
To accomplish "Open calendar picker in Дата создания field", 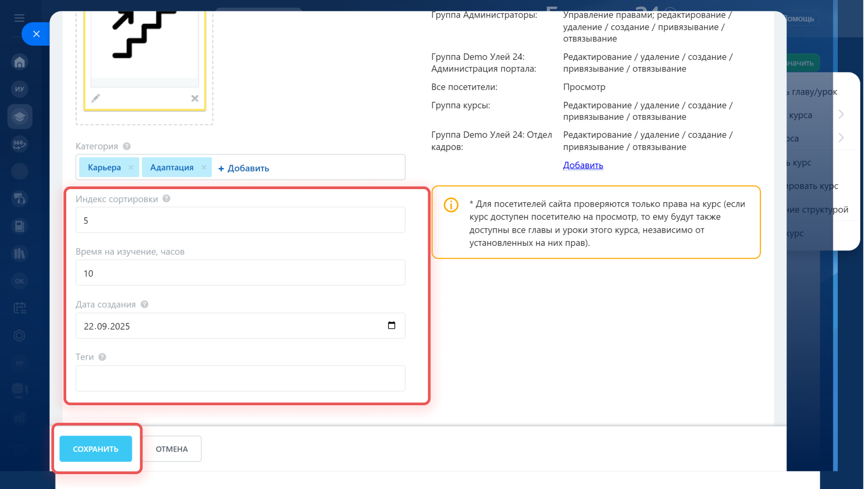I will (391, 326).
